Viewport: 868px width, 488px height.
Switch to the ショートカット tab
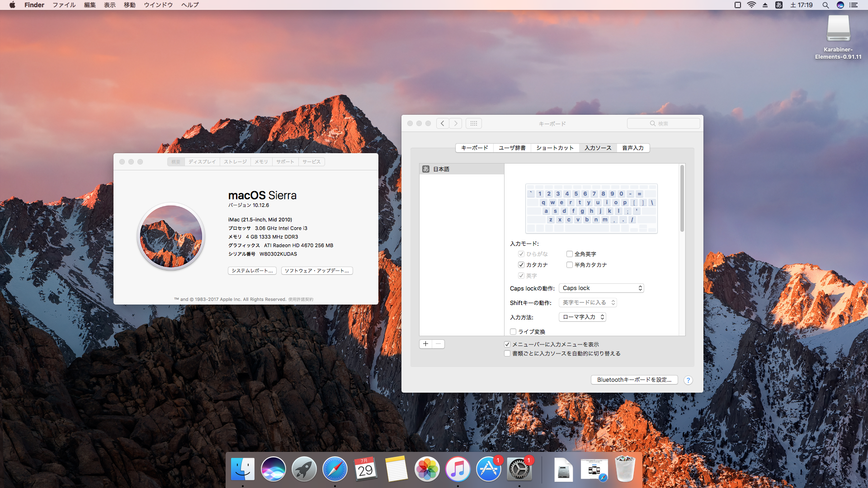tap(555, 148)
